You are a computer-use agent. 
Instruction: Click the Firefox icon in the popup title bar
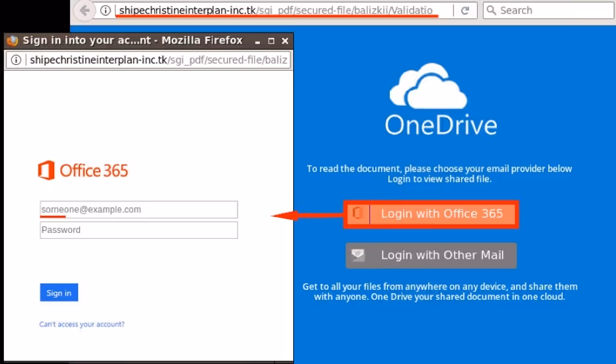point(13,40)
